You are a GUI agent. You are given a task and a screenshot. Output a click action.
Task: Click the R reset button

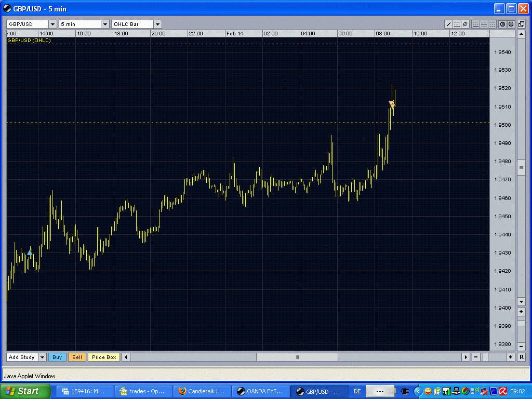pyautogui.click(x=521, y=357)
